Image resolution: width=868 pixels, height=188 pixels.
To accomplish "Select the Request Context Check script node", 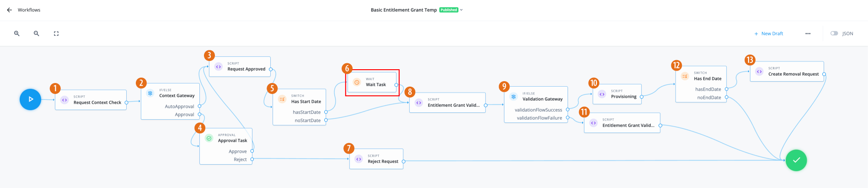I will click(x=97, y=102).
